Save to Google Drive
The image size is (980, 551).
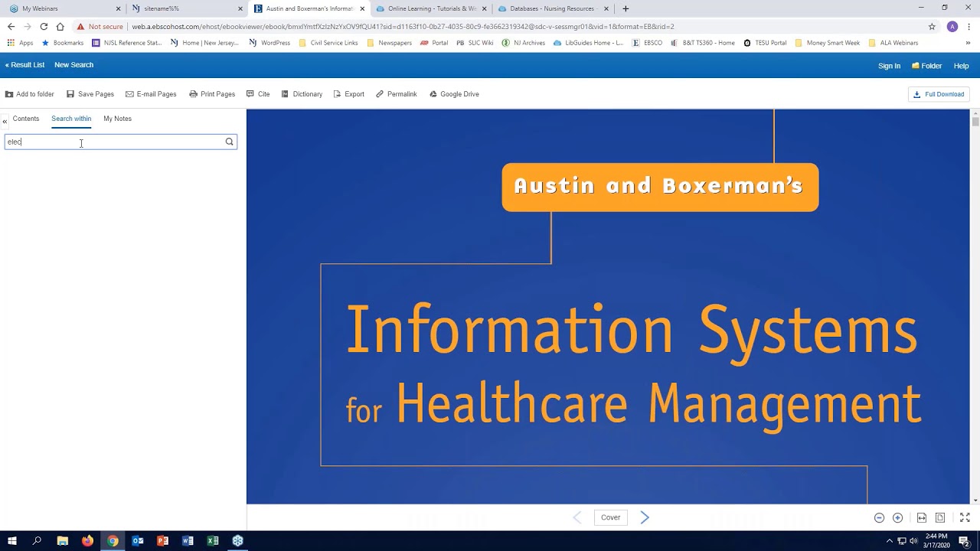click(454, 94)
